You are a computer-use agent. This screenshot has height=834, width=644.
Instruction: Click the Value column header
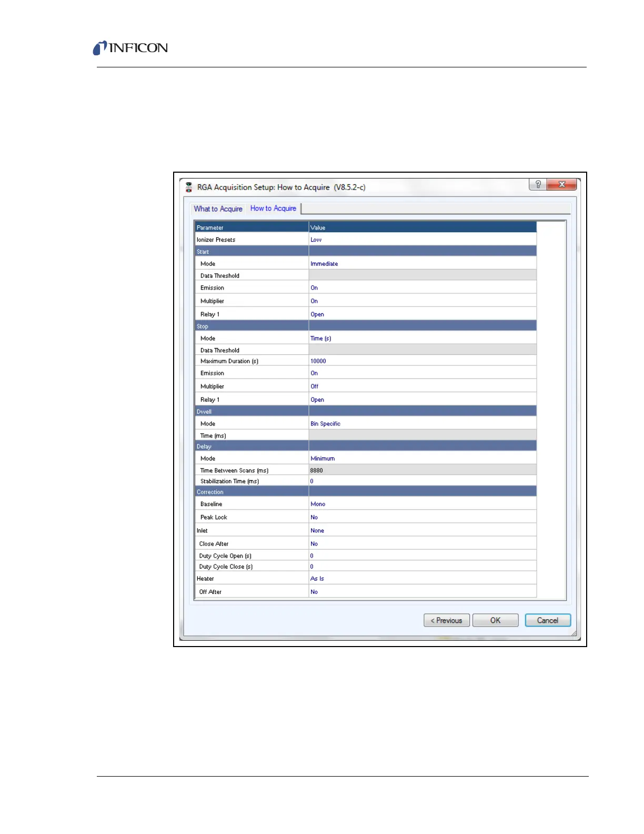coord(422,227)
